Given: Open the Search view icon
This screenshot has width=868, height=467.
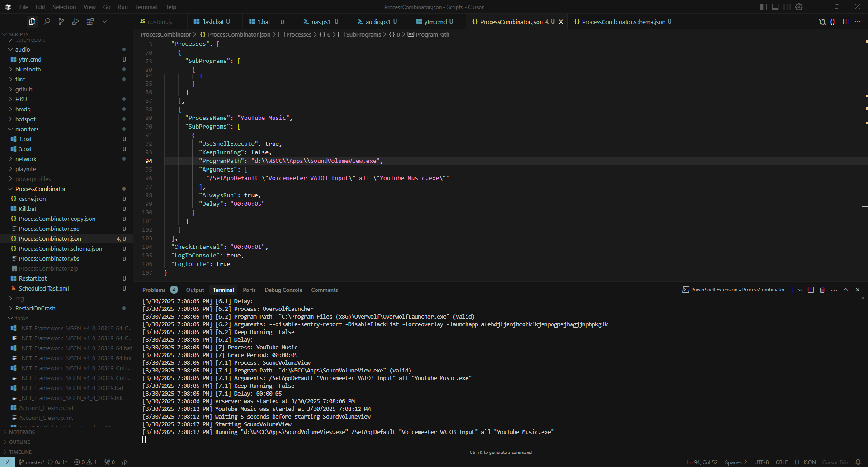Looking at the screenshot, I should pos(47,21).
